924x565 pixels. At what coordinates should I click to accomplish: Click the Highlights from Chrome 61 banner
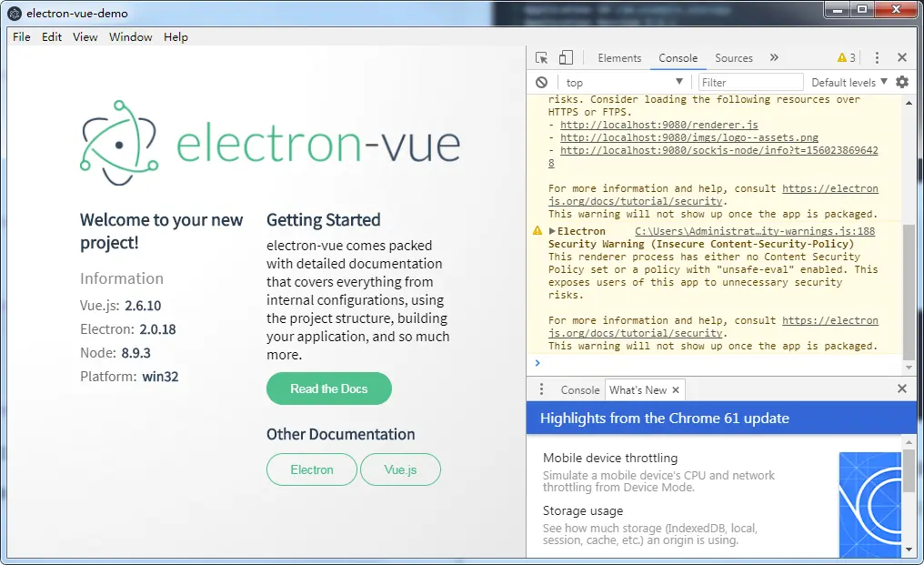pos(721,419)
